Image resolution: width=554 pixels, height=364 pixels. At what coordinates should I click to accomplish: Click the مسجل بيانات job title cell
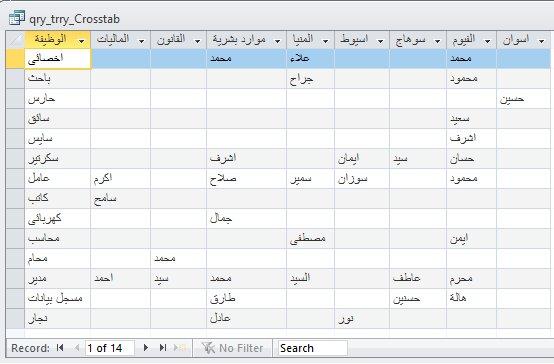(58, 298)
